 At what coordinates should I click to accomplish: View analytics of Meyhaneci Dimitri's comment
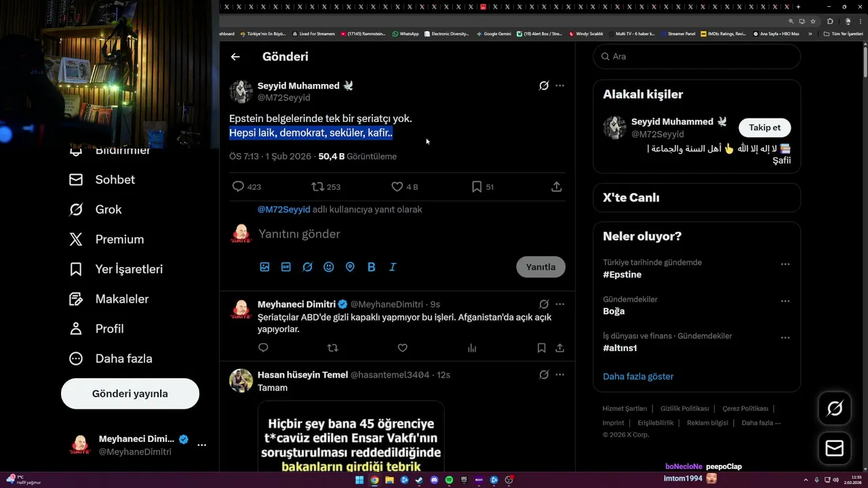(472, 348)
